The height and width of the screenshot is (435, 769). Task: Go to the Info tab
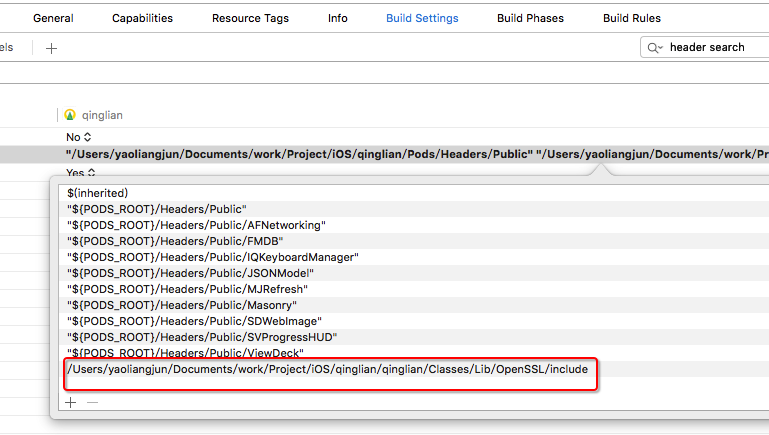coord(338,18)
